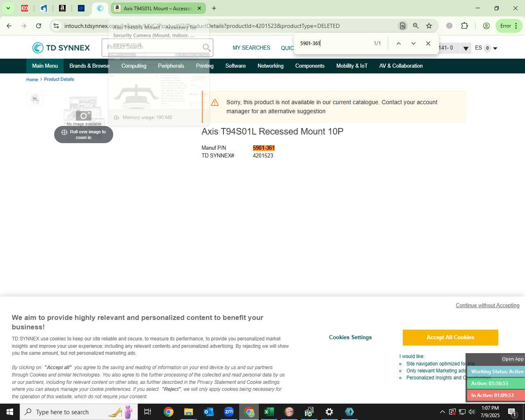Open the browser zoom magnifier icon

(416, 26)
